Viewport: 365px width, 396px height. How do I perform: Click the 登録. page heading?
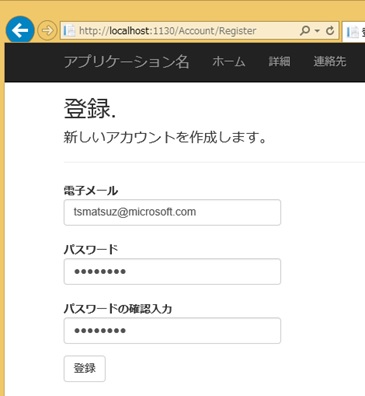90,109
